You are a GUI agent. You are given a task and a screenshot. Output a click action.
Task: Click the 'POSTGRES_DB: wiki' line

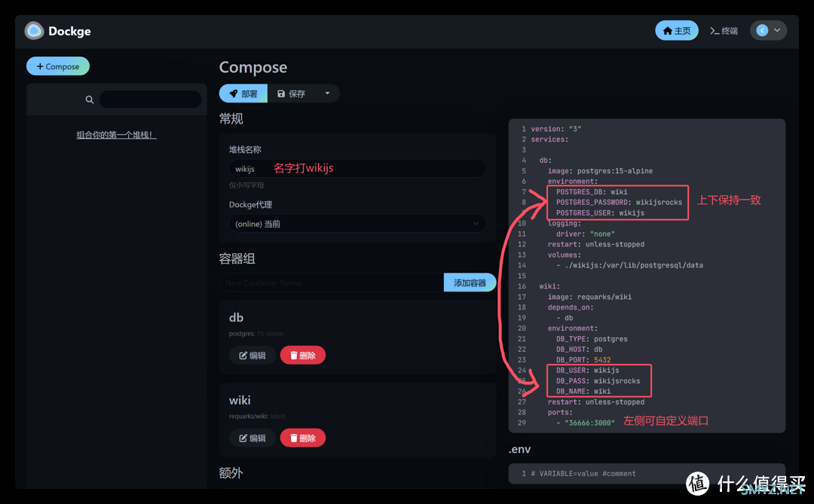(592, 191)
